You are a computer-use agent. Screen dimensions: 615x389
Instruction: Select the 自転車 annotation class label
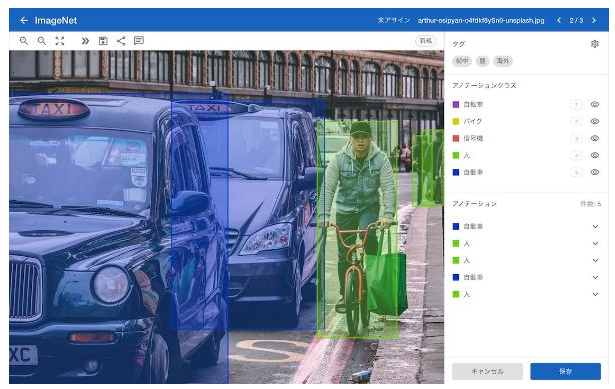[x=473, y=104]
